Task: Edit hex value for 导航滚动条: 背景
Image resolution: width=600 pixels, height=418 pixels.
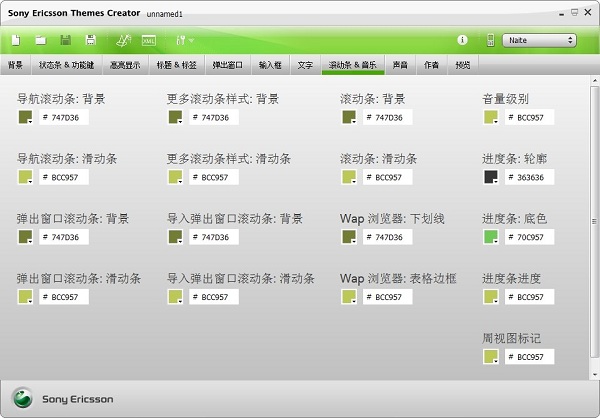Action: coord(64,117)
